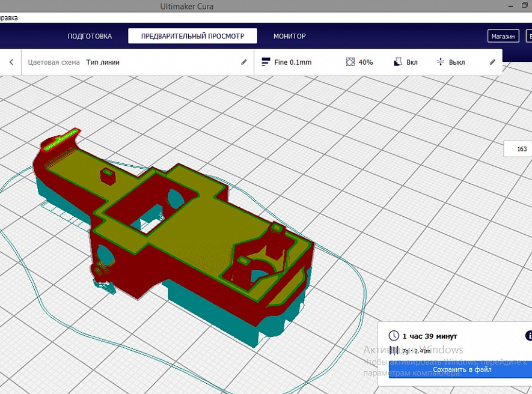This screenshot has height=394, width=532.
Task: Click the layer number field showing 163
Action: pyautogui.click(x=521, y=149)
